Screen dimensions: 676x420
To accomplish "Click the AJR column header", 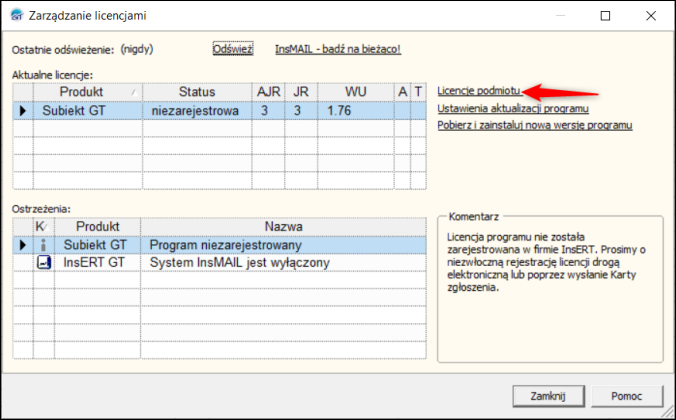I will (268, 92).
